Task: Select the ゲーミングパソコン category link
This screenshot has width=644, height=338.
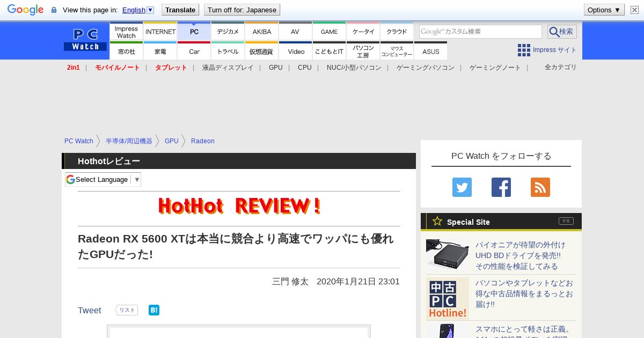Action: [425, 68]
